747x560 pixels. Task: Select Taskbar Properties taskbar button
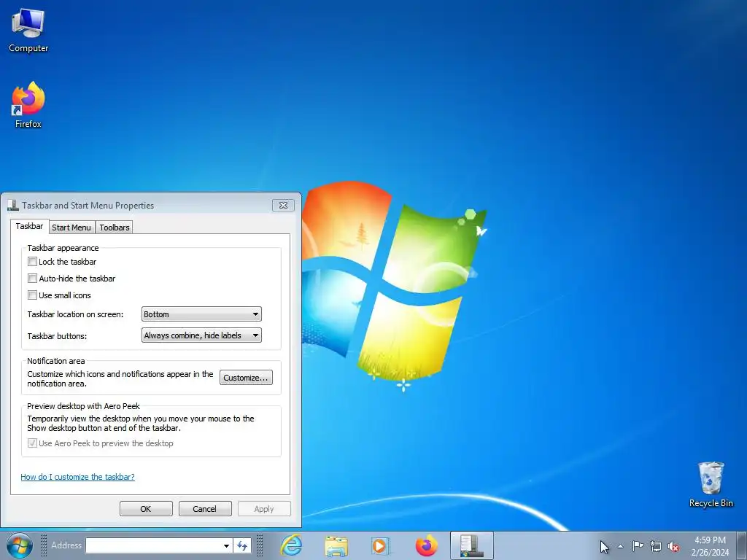pyautogui.click(x=472, y=545)
